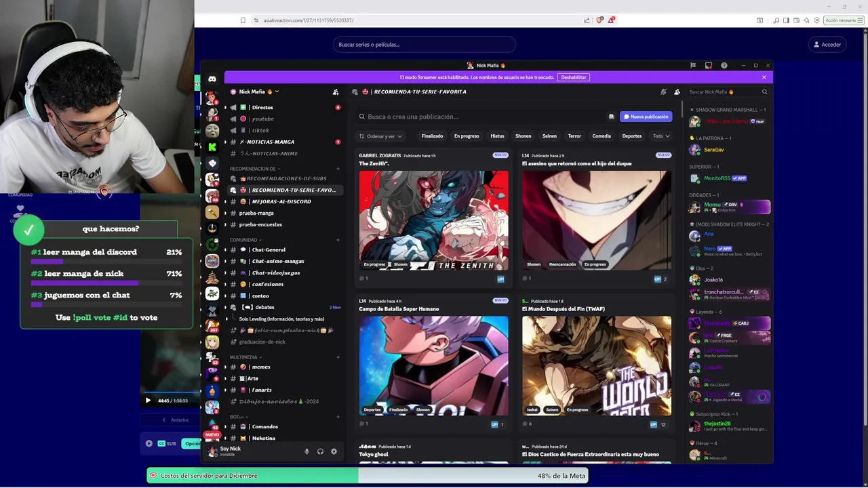Open Ordenar y ver dropdown
868x488 pixels.
pos(380,136)
